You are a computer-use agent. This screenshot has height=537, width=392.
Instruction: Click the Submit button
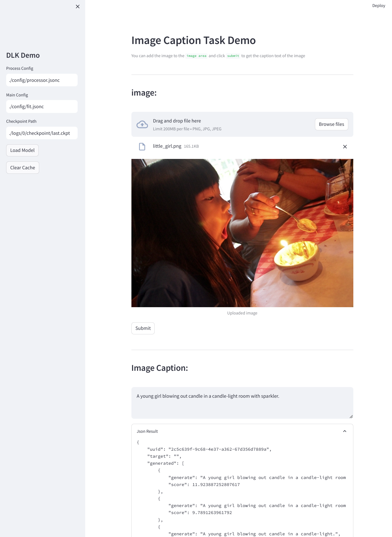click(x=143, y=328)
